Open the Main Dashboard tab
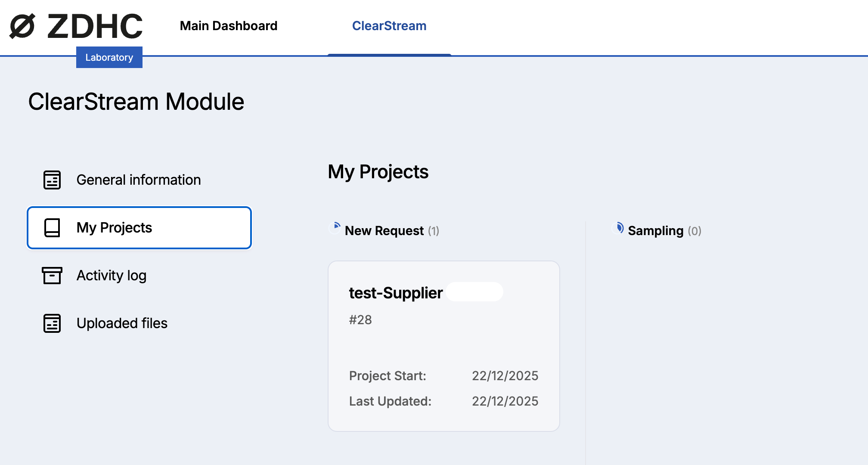868x465 pixels. (229, 26)
